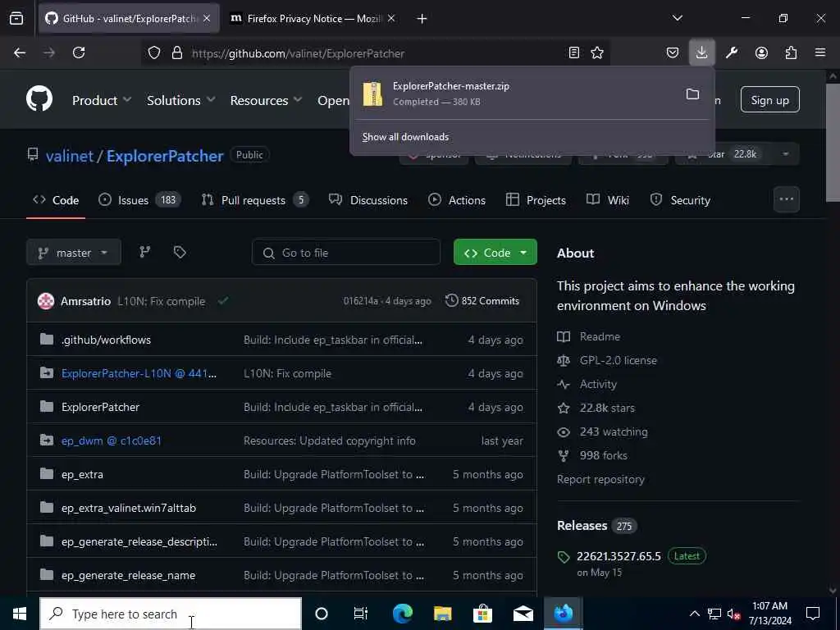Click Show all downloads
This screenshot has width=840, height=630.
[x=405, y=137]
